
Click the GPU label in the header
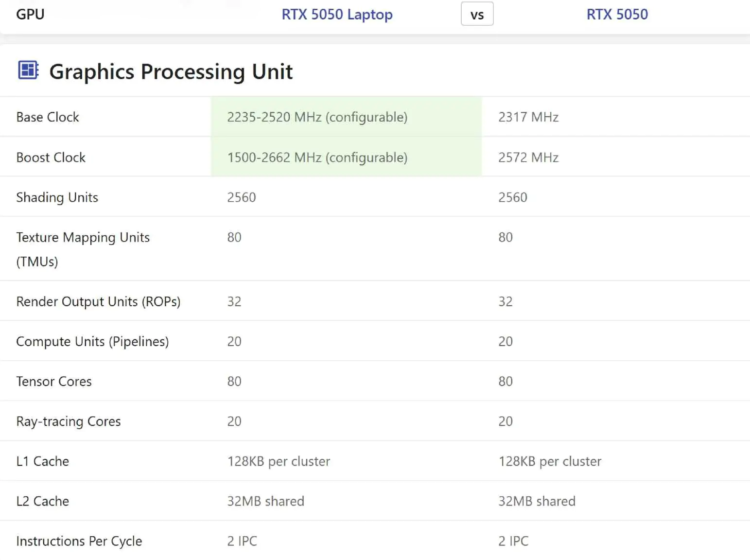click(30, 15)
